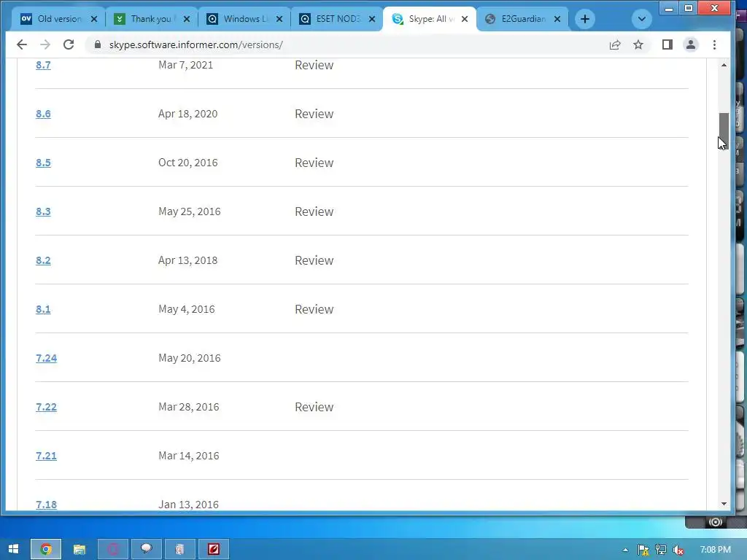Close the Skype tab
The image size is (747, 560).
(x=465, y=19)
